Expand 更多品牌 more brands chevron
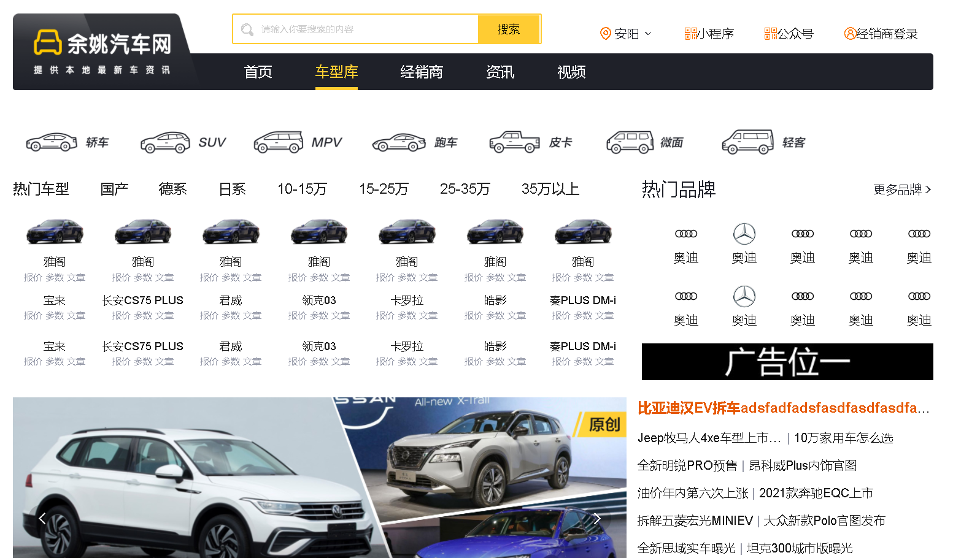 (928, 189)
